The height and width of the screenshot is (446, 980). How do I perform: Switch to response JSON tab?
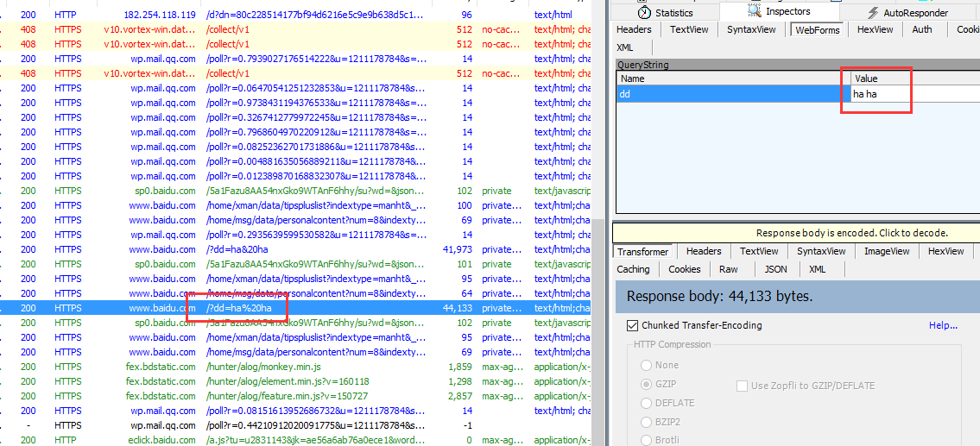tap(775, 269)
